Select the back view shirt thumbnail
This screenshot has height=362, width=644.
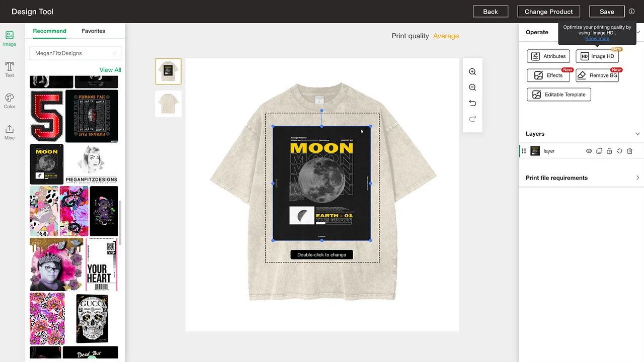(168, 104)
